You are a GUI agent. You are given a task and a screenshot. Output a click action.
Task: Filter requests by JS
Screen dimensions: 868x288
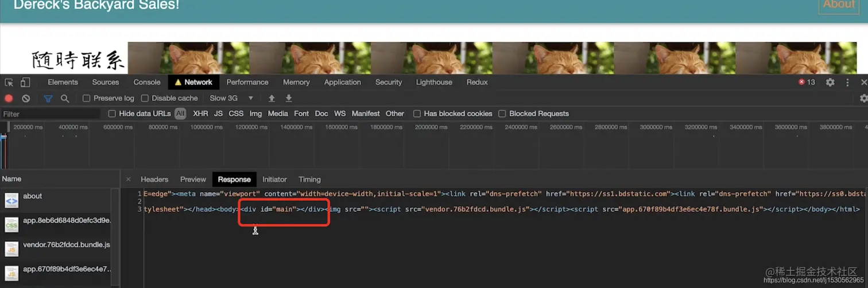[x=218, y=114]
